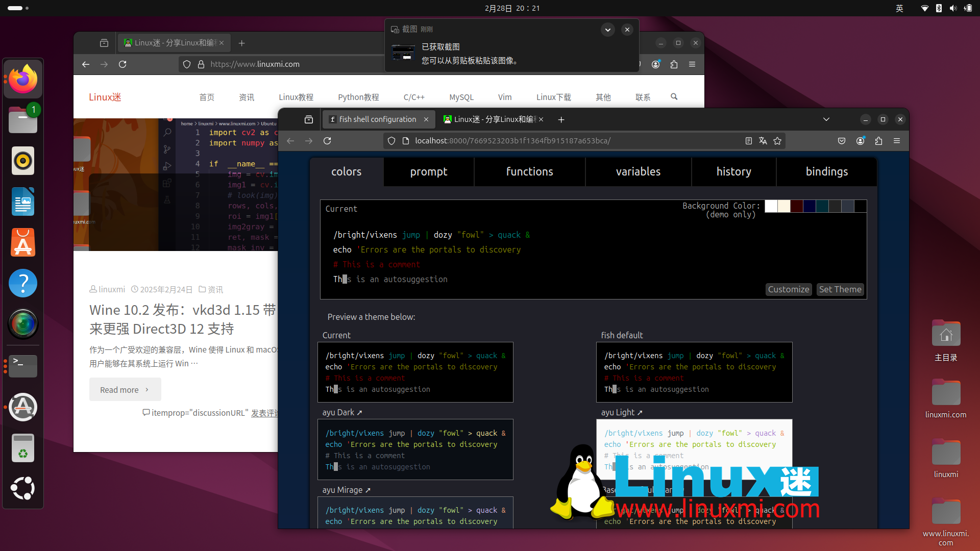Switch to the colors tab
This screenshot has height=551, width=980.
pyautogui.click(x=347, y=172)
